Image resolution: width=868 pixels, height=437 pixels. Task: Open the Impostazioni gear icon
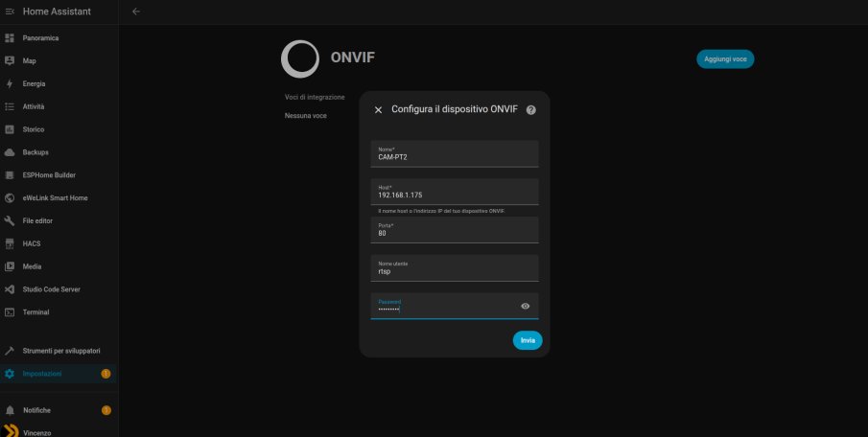tap(10, 374)
